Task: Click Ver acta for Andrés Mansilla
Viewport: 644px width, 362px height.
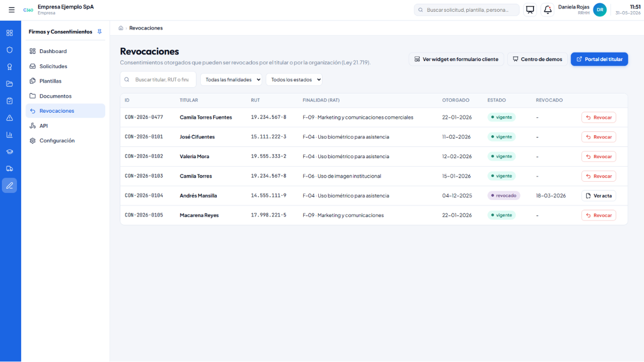Action: coord(598,196)
